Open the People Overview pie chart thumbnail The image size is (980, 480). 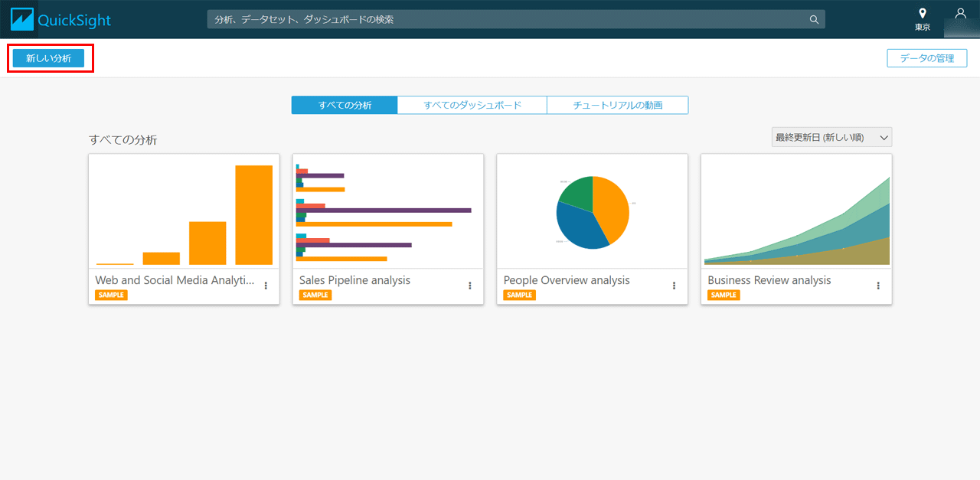point(592,211)
